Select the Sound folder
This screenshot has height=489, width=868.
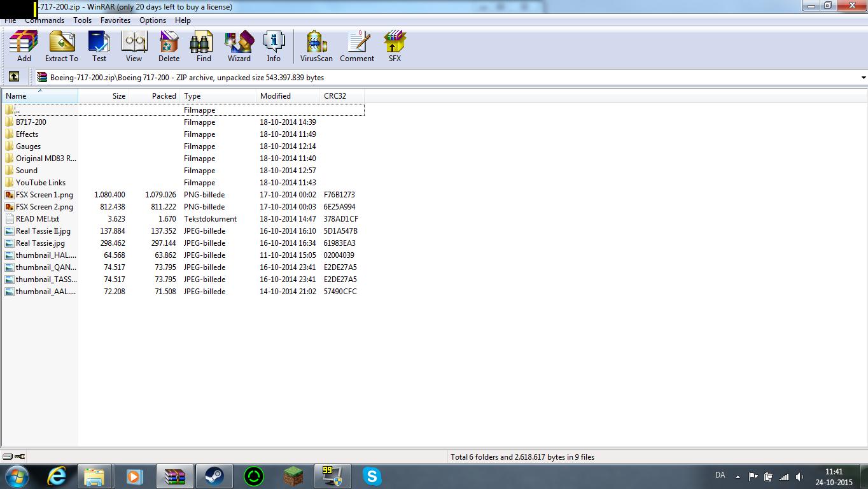click(x=27, y=171)
